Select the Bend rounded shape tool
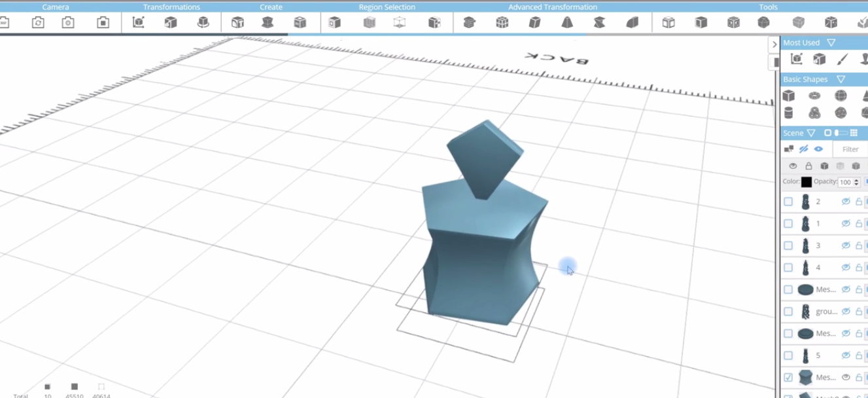Screen dimensions: 868x398 (632, 23)
